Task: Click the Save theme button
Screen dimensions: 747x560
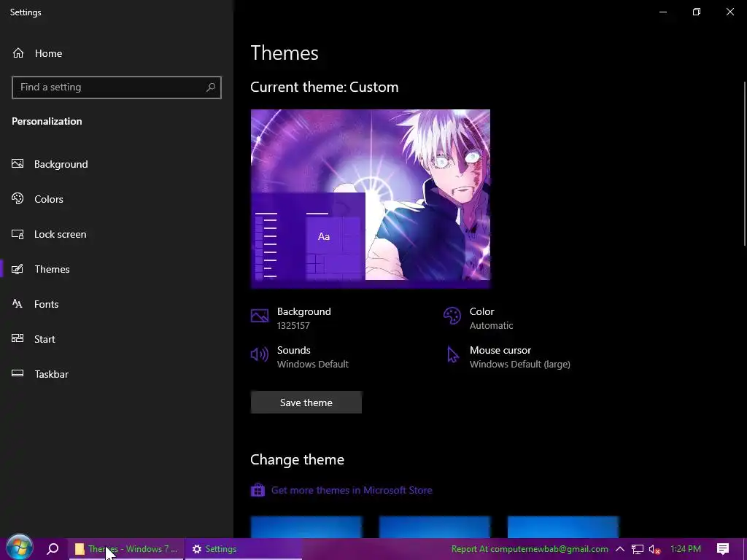Action: [x=306, y=402]
